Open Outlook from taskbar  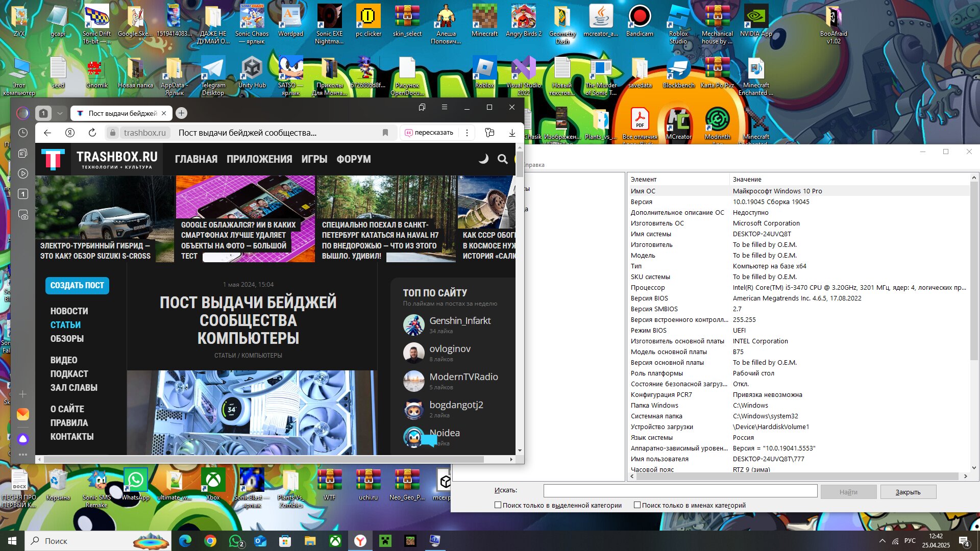click(260, 541)
